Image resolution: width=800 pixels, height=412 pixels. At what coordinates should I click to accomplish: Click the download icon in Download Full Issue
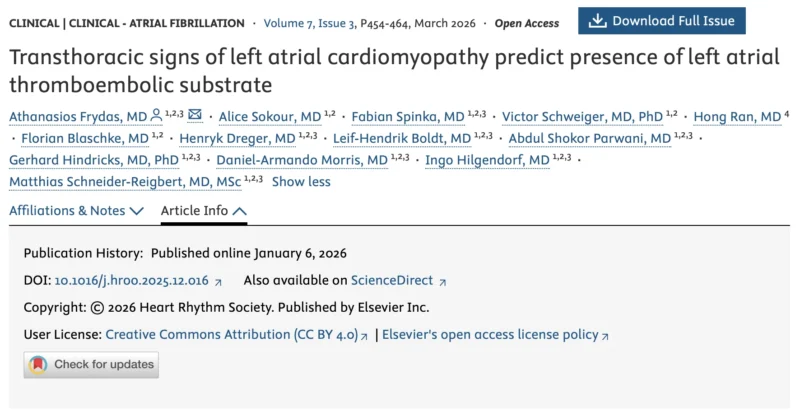coord(596,21)
